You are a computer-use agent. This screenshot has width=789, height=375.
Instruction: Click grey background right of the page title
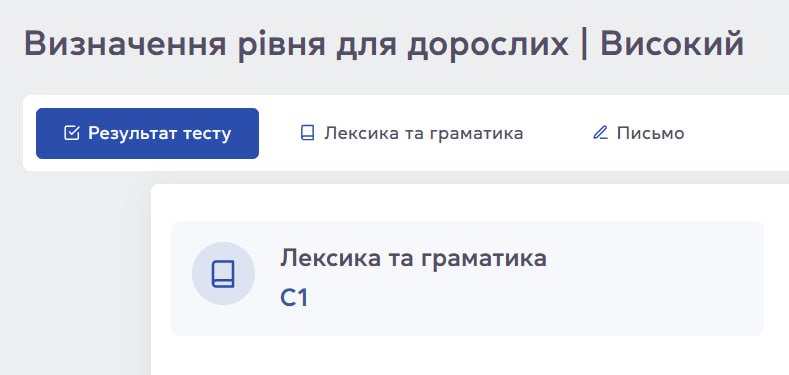click(x=767, y=44)
